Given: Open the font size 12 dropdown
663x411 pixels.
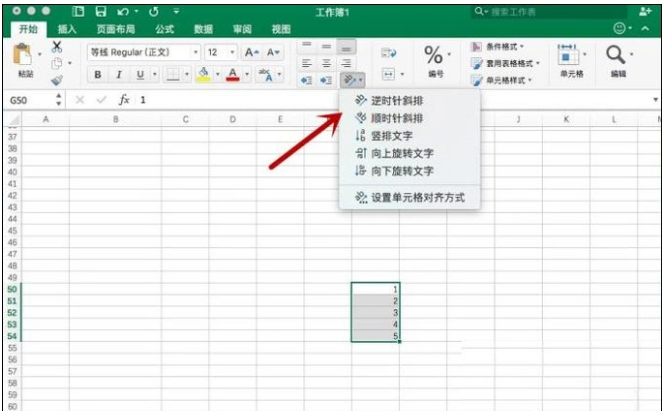Looking at the screenshot, I should tap(232, 53).
